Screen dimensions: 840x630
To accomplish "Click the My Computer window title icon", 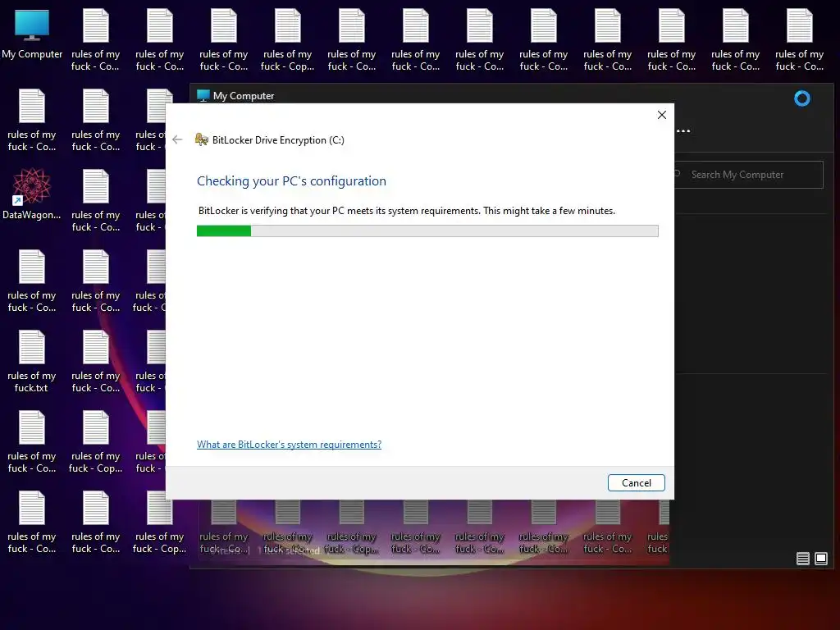I will (203, 96).
